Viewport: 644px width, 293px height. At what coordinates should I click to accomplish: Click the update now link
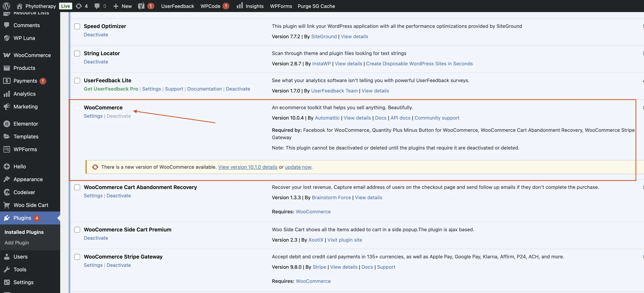298,167
